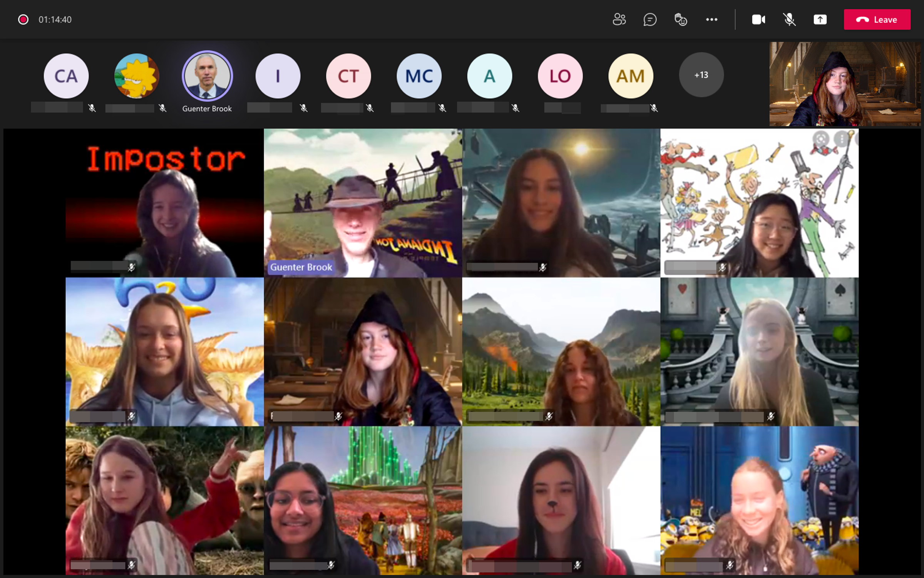Select the H2O mermaid background video tile
The image size is (924, 578).
(165, 351)
